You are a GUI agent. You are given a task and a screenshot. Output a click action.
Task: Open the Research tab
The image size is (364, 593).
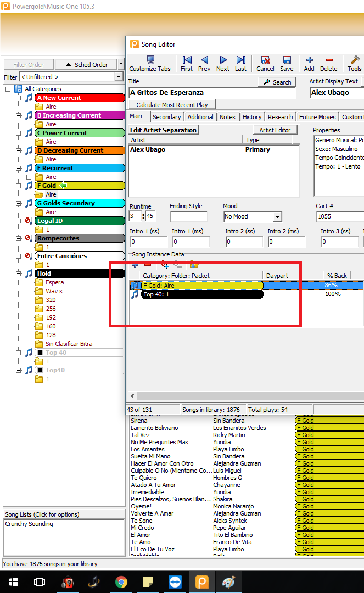pos(280,117)
